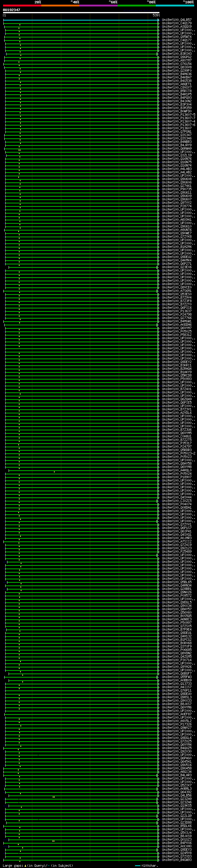Choose hit UniRef100_O76154
The width and height of the screenshot is (197, 868).
pos(177,64)
